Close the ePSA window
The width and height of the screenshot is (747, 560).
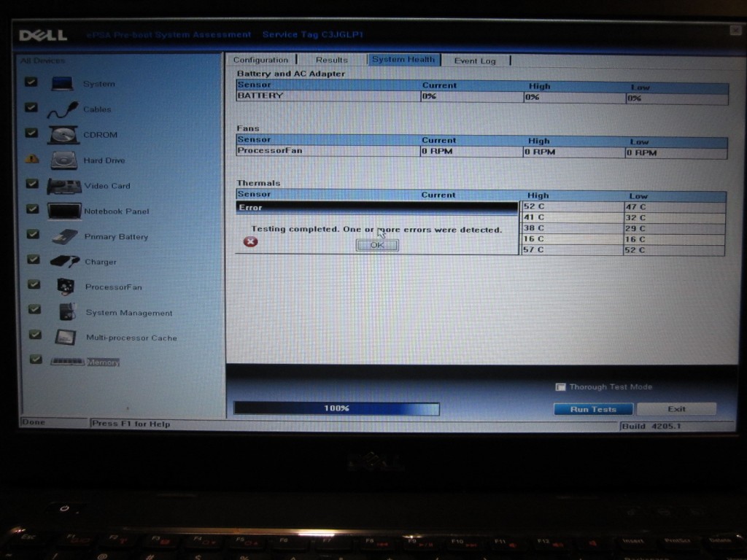pos(735,30)
